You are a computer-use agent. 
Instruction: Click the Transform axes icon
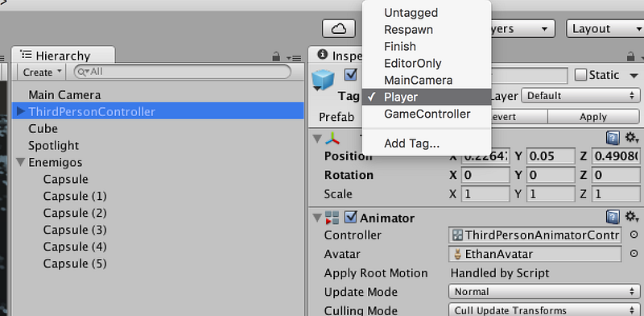(332, 139)
